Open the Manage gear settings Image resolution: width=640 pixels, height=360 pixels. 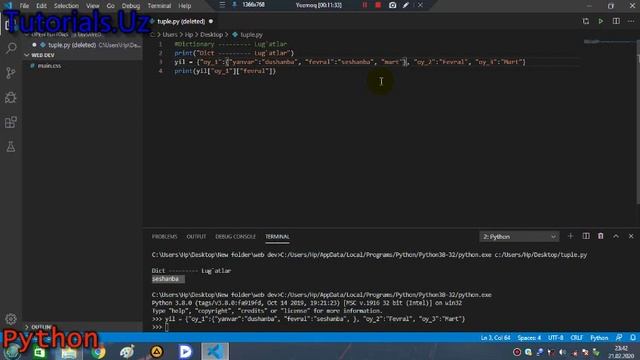click(x=11, y=318)
